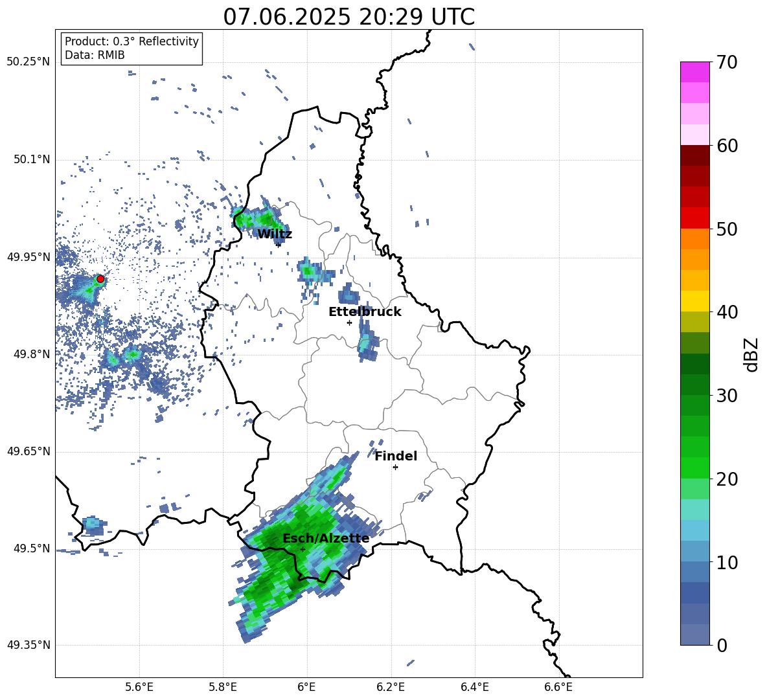Image resolution: width=767 pixels, height=700 pixels.
Task: Click the 49.35°N latitude label
Action: pos(29,645)
